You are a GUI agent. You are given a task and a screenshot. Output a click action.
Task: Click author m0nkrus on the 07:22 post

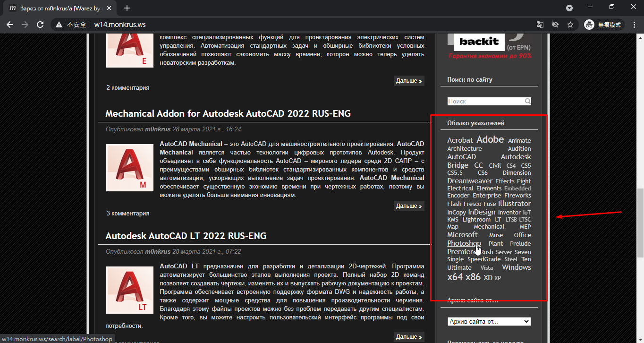pos(158,251)
